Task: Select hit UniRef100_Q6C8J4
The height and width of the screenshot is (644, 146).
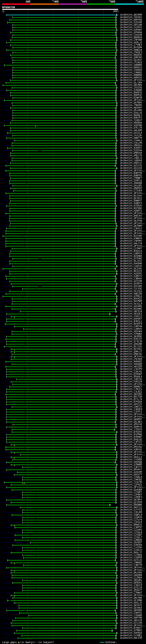Action: coord(131,311)
